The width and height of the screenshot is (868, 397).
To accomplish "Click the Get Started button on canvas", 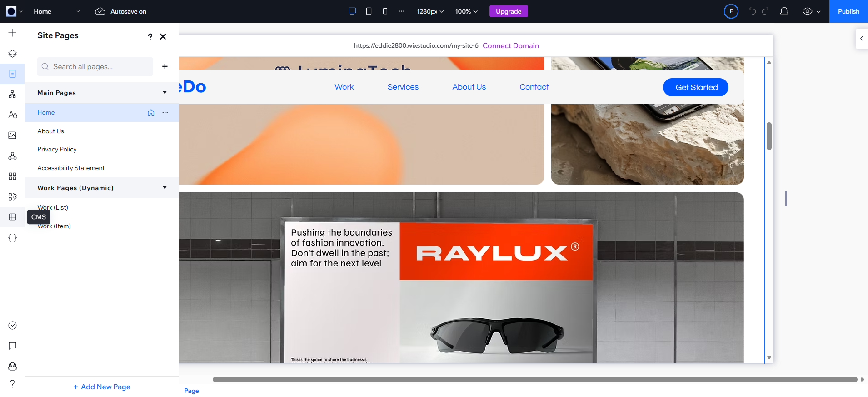I will (x=696, y=87).
